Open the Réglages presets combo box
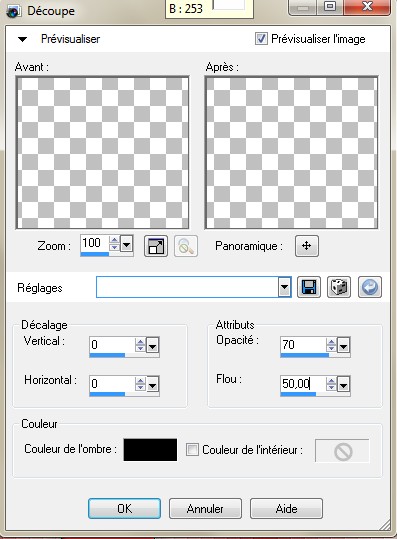This screenshot has height=539, width=397. pyautogui.click(x=194, y=287)
